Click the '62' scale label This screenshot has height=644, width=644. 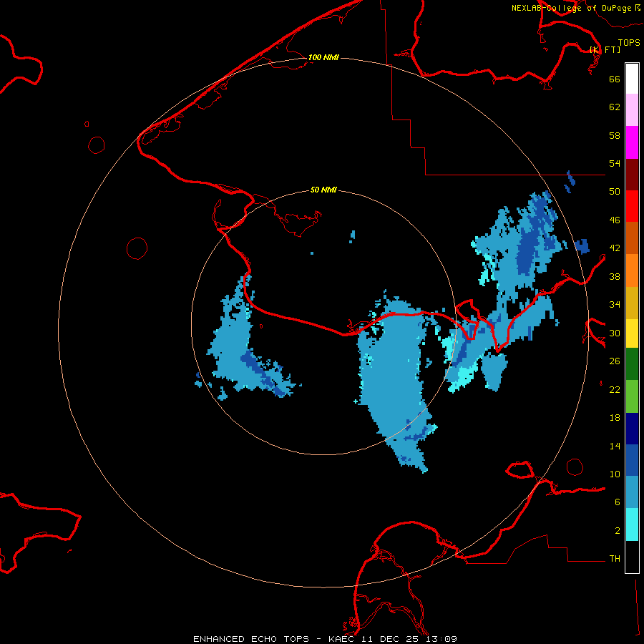click(x=615, y=107)
